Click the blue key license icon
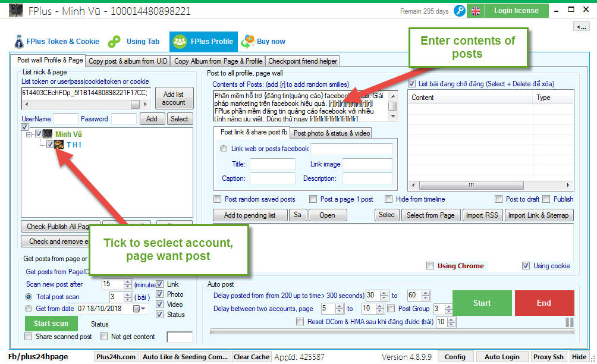This screenshot has width=597, height=364. point(460,11)
